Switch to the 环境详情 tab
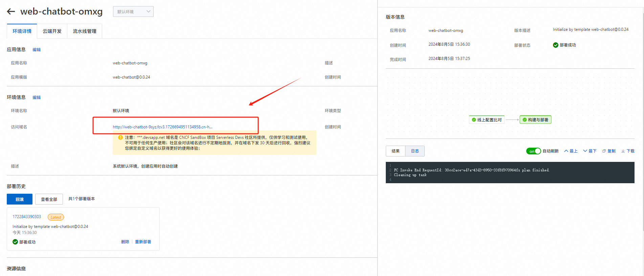The image size is (644, 276). tap(22, 31)
